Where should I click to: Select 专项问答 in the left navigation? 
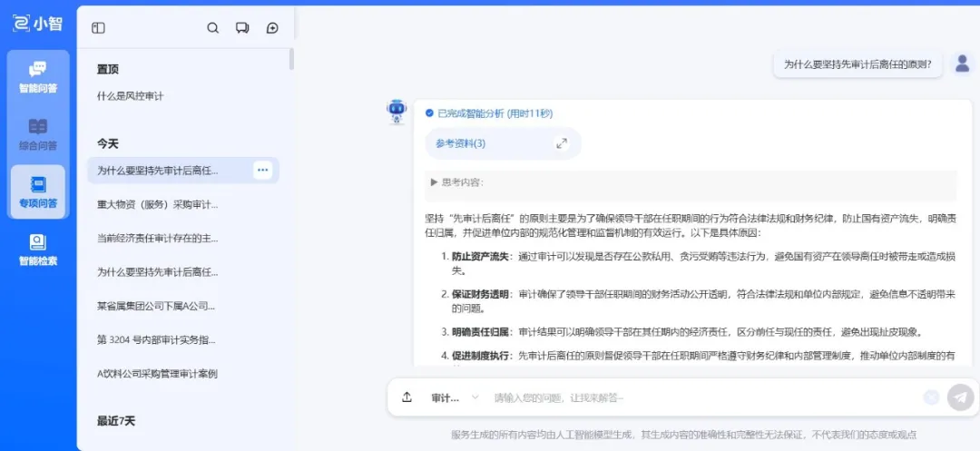tap(37, 191)
